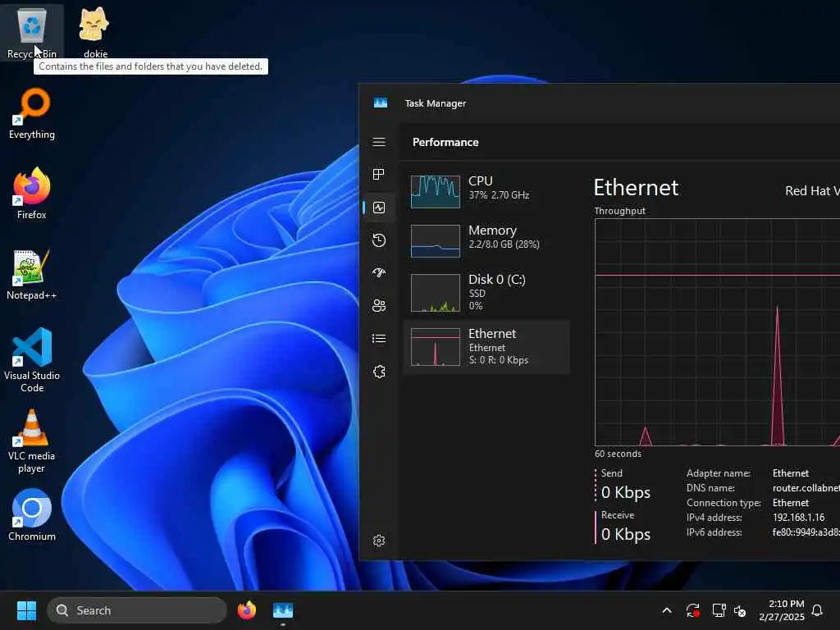
Task: Select the Firefox desktop shortcut
Action: (x=32, y=194)
